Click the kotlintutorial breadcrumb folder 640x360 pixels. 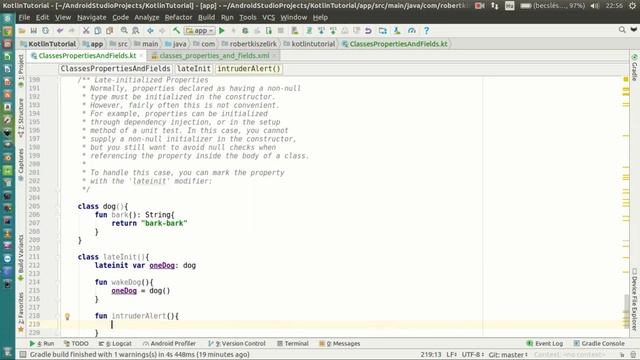(309, 44)
